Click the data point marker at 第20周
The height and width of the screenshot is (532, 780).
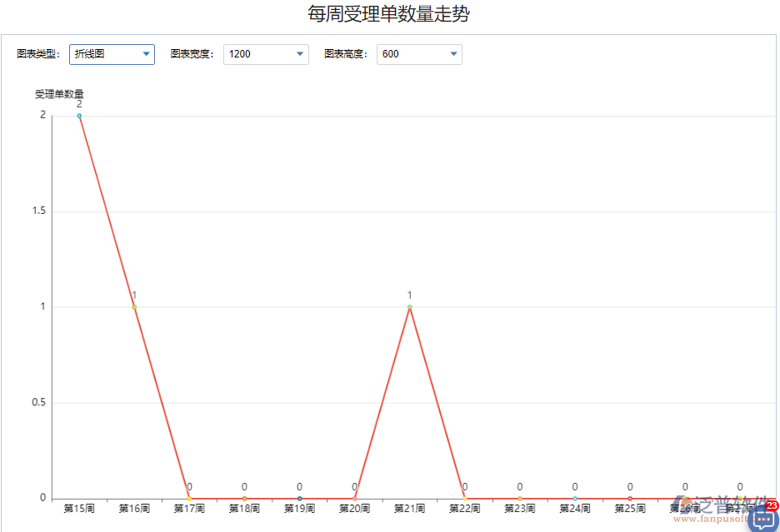coord(354,499)
